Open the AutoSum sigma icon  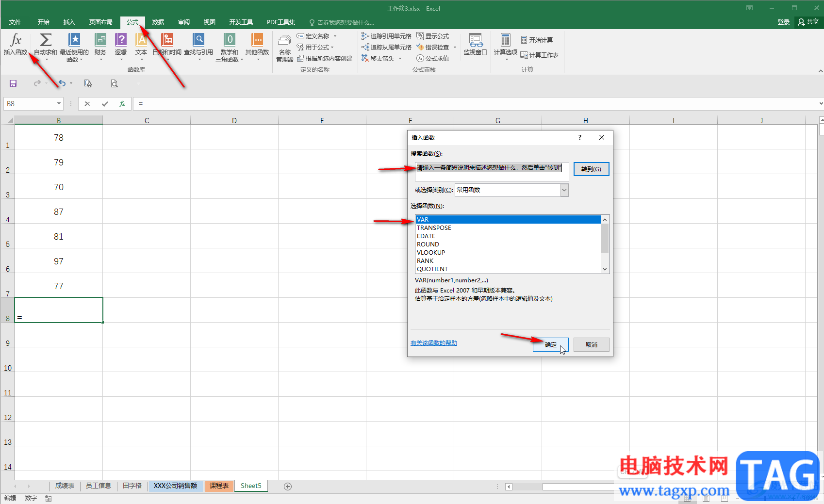(x=46, y=40)
